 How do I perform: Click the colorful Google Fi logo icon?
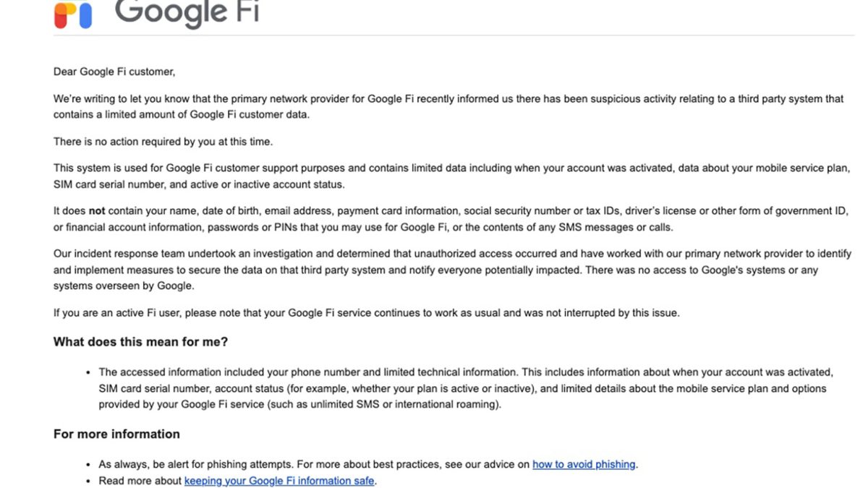tap(73, 14)
